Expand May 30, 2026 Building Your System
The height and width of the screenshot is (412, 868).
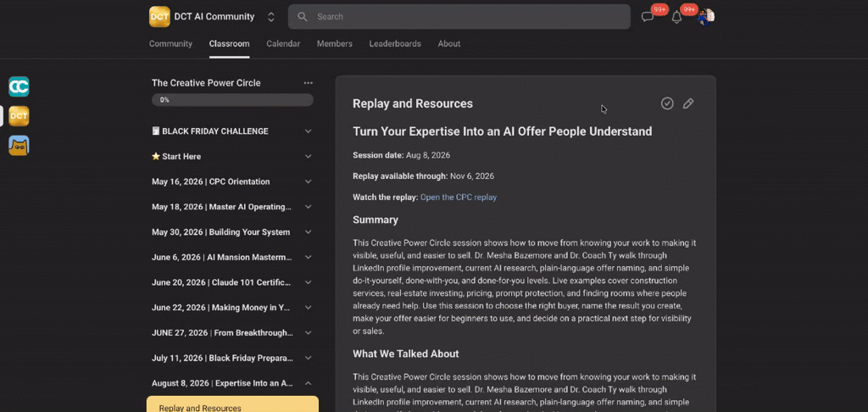click(x=232, y=232)
